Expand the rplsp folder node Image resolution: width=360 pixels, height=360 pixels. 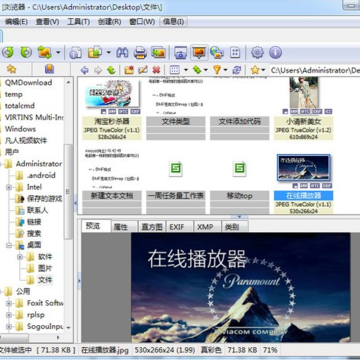(x=9, y=315)
